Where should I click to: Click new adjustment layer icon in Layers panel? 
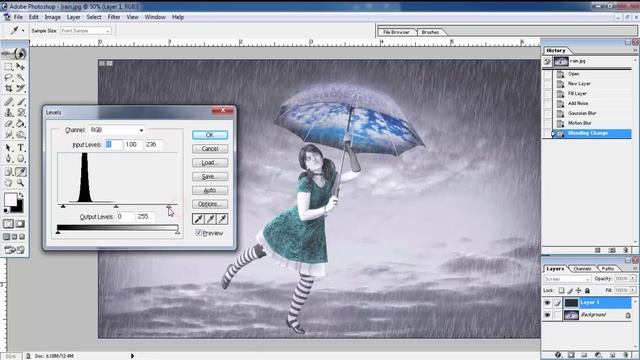598,355
